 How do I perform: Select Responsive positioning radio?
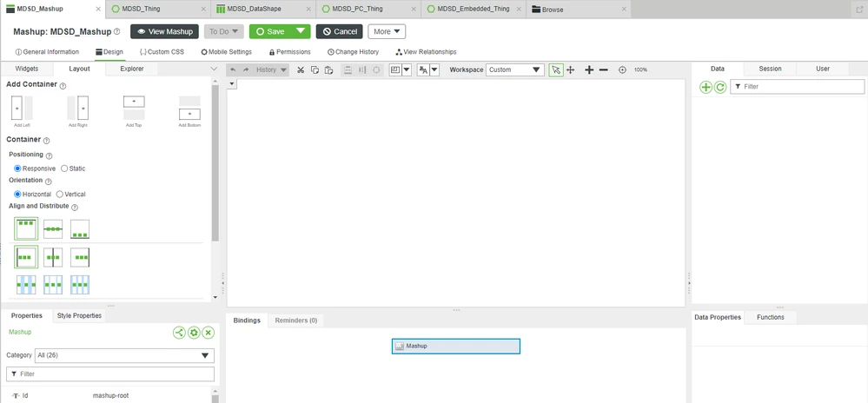tap(17, 168)
